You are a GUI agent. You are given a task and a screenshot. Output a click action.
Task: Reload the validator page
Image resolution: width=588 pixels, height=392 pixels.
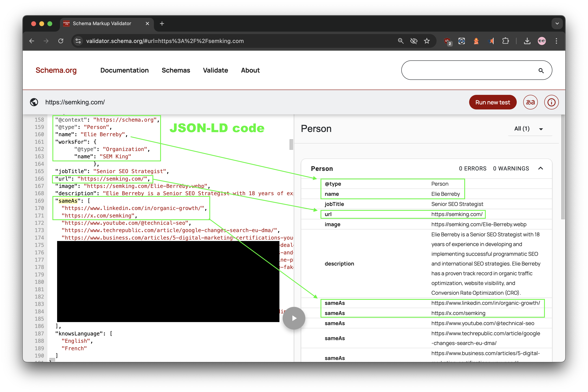click(x=61, y=41)
